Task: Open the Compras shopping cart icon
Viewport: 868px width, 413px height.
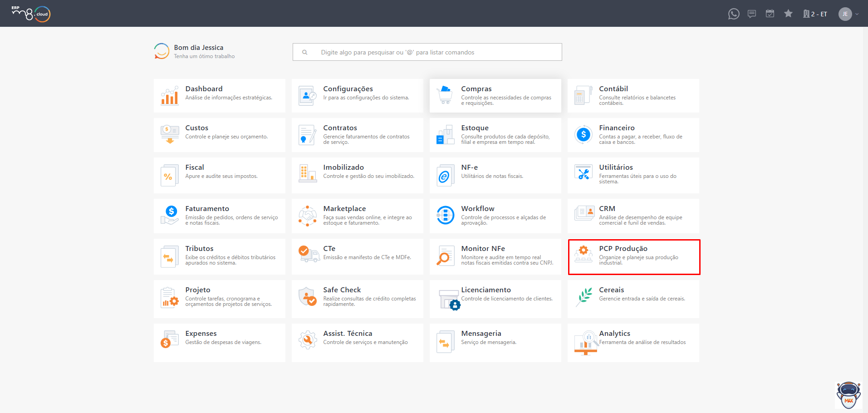Action: (446, 95)
